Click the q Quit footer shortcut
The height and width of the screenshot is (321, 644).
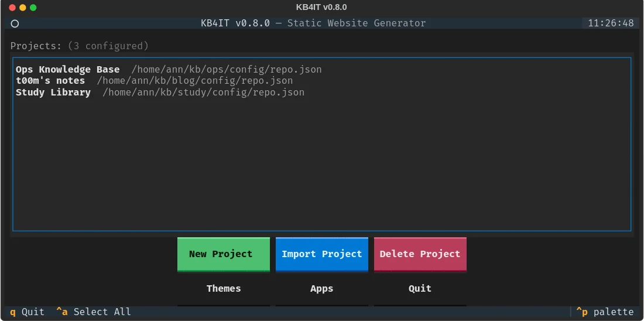point(27,312)
